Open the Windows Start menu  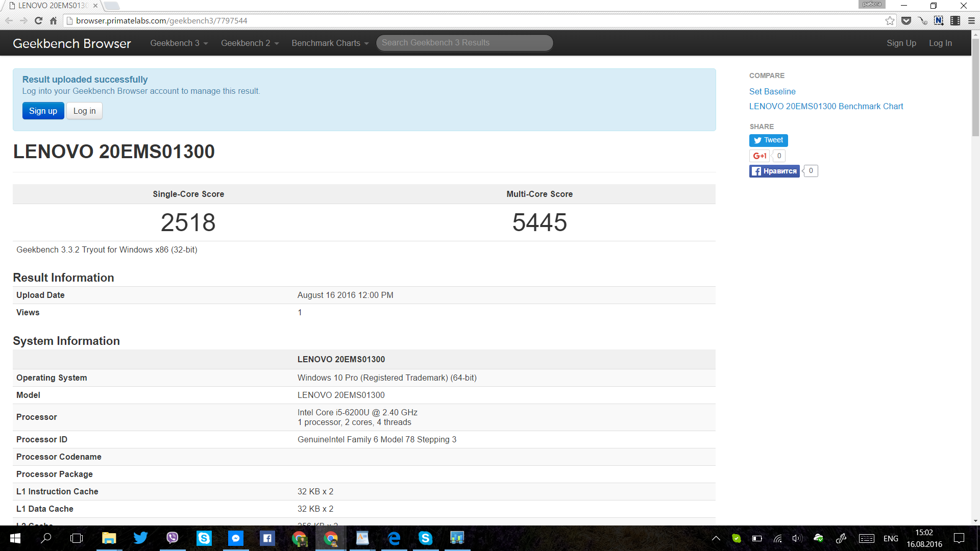click(x=15, y=538)
